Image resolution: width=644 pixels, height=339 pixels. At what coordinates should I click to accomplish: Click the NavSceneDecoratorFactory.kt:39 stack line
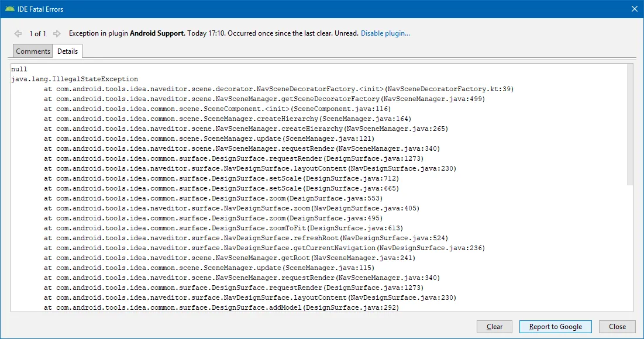click(279, 89)
